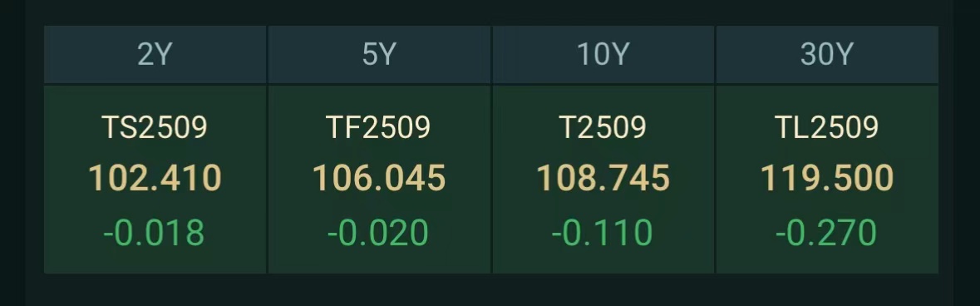Open the TF2509 contract label
The height and width of the screenshot is (306, 980).
click(378, 128)
